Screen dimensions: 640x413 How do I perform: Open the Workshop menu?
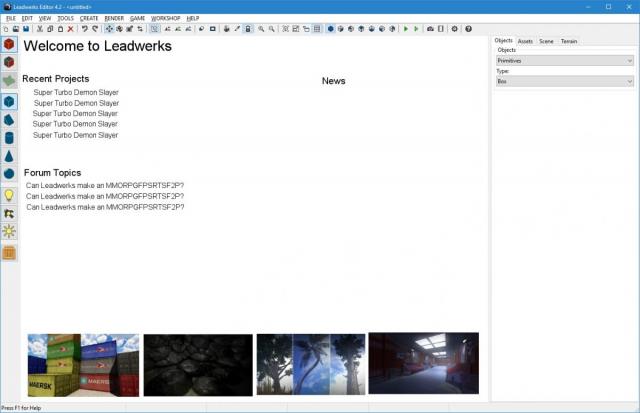click(166, 18)
